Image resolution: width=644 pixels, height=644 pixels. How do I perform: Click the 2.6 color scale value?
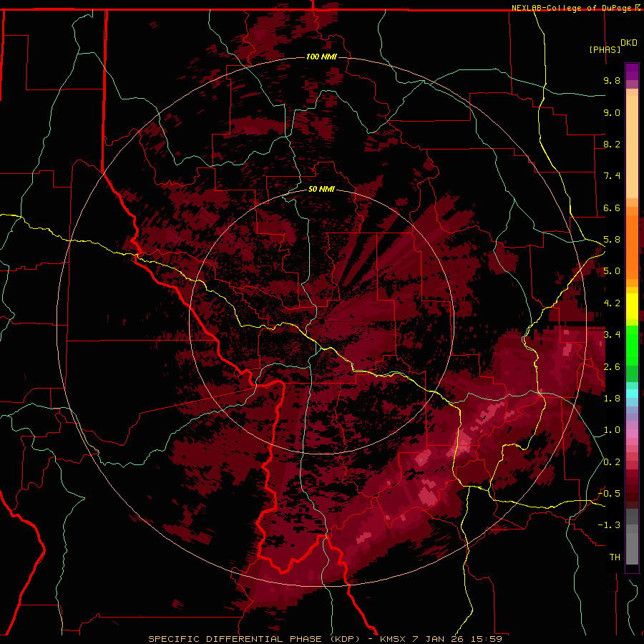[x=612, y=366]
